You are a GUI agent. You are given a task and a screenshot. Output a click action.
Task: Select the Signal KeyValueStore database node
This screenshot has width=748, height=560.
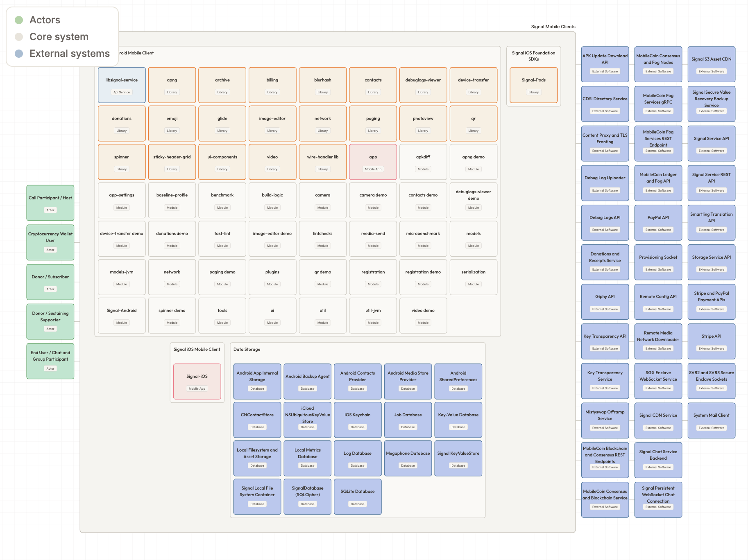click(458, 458)
